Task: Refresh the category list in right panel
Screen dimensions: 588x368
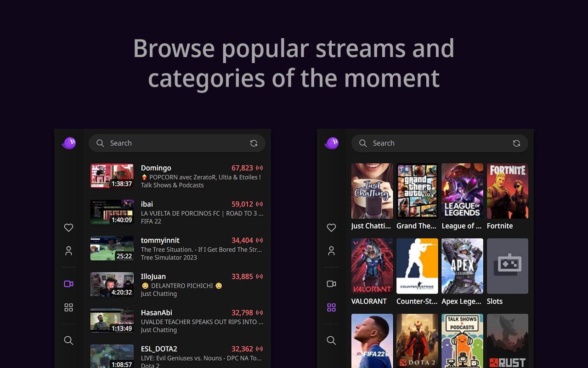Action: [x=516, y=143]
